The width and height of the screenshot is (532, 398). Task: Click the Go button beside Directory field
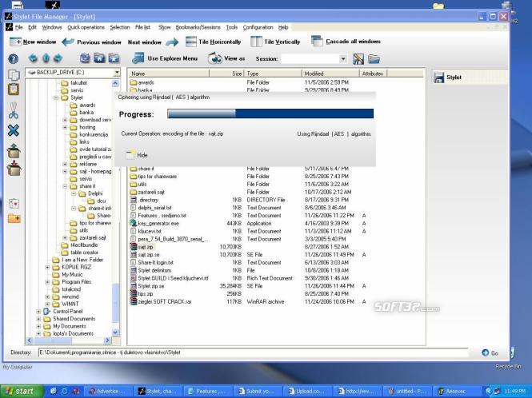[x=490, y=353]
